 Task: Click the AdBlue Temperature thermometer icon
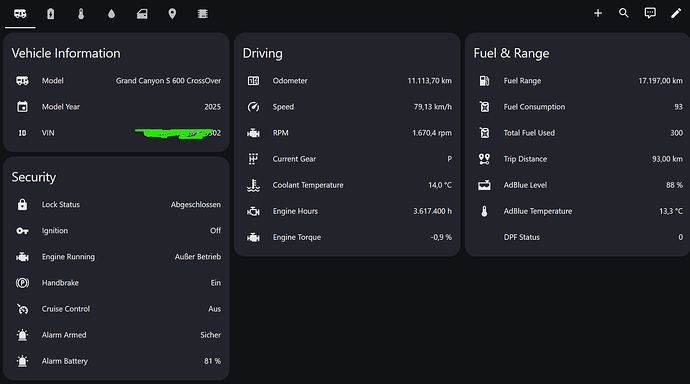[x=484, y=211]
